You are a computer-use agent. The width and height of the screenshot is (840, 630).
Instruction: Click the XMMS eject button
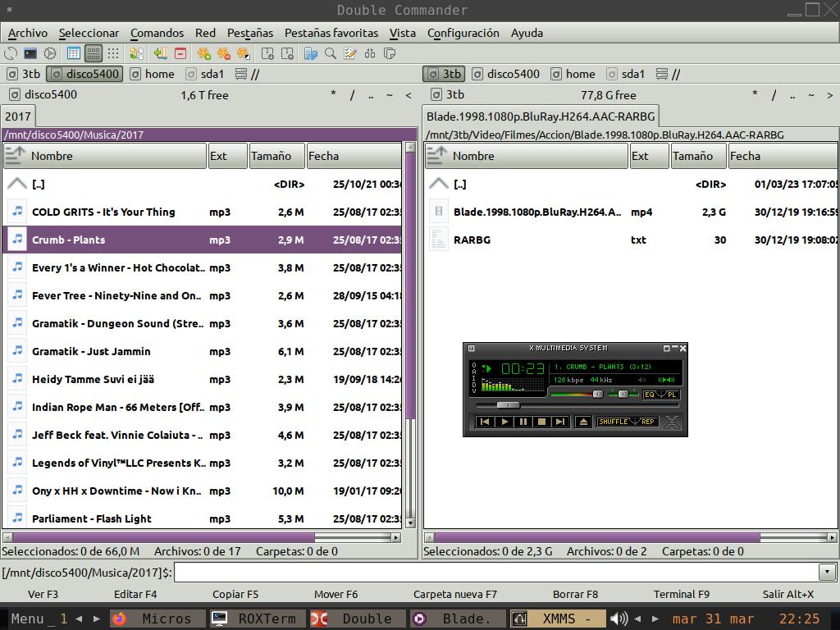point(582,422)
